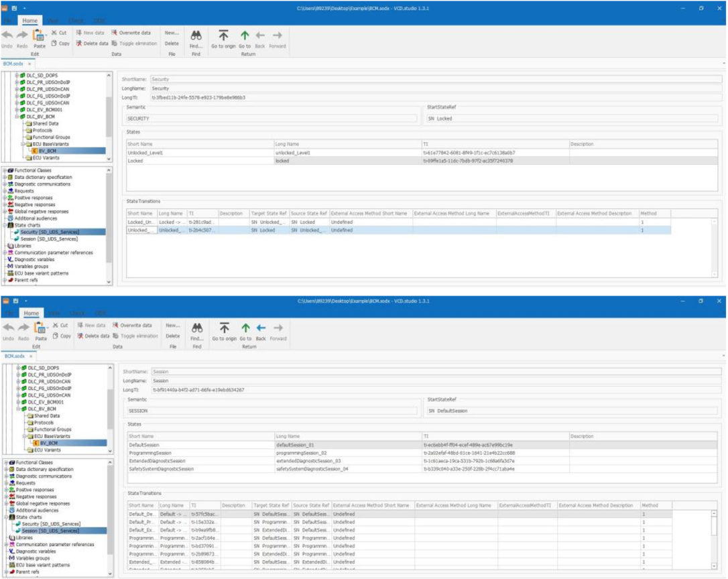
Task: Open the Home ribbon tab in Security window
Action: 29,20
